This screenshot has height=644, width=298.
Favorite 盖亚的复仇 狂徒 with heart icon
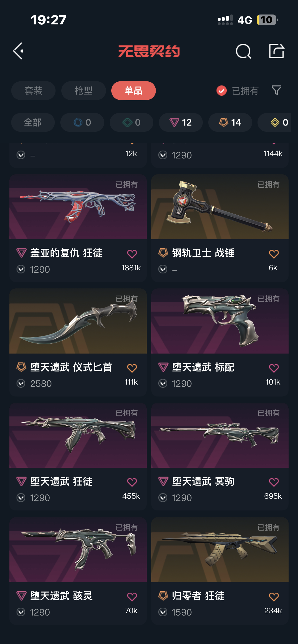tap(132, 254)
